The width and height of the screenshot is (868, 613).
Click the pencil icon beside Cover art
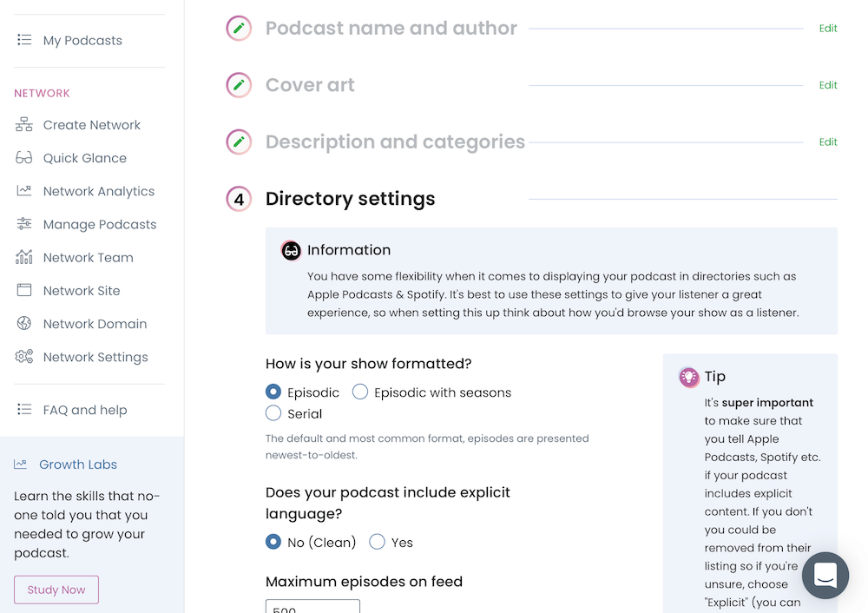(x=239, y=85)
